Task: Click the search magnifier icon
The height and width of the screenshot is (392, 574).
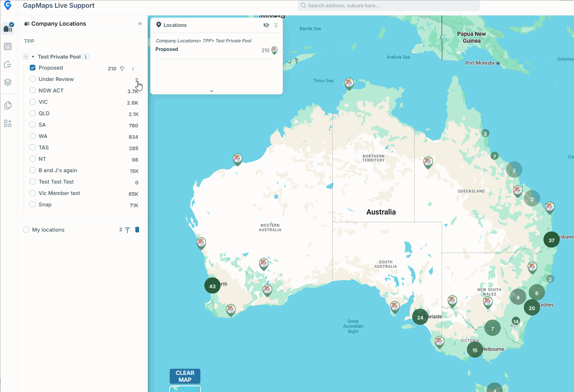Action: tap(303, 6)
